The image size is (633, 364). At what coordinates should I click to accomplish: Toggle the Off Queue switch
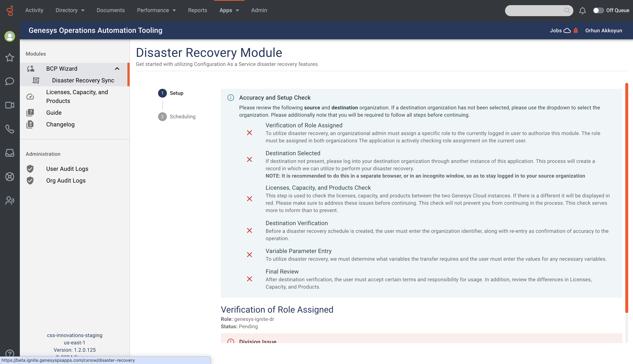598,10
